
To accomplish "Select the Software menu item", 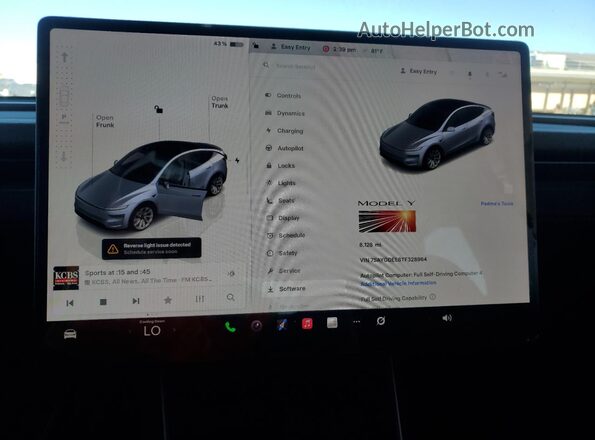I will click(291, 289).
